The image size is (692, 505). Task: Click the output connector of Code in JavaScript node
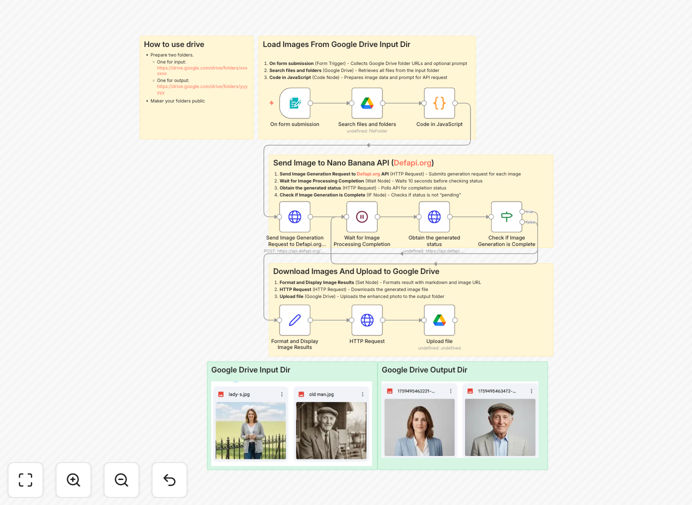point(455,103)
